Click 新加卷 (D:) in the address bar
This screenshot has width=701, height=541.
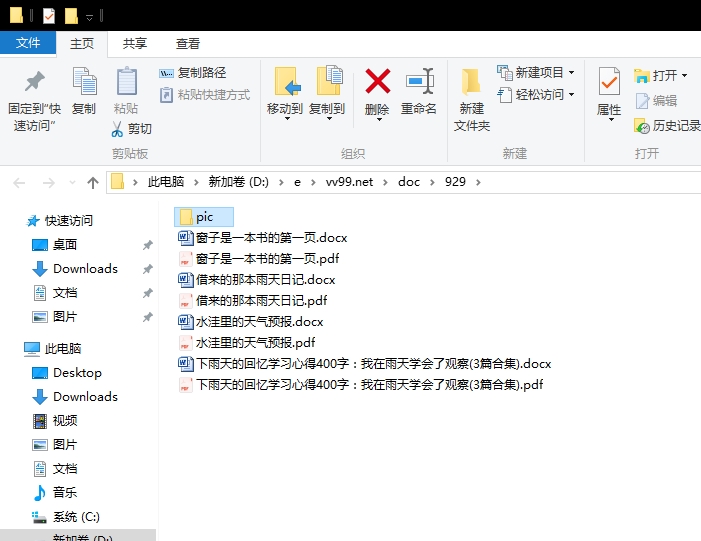coord(239,182)
